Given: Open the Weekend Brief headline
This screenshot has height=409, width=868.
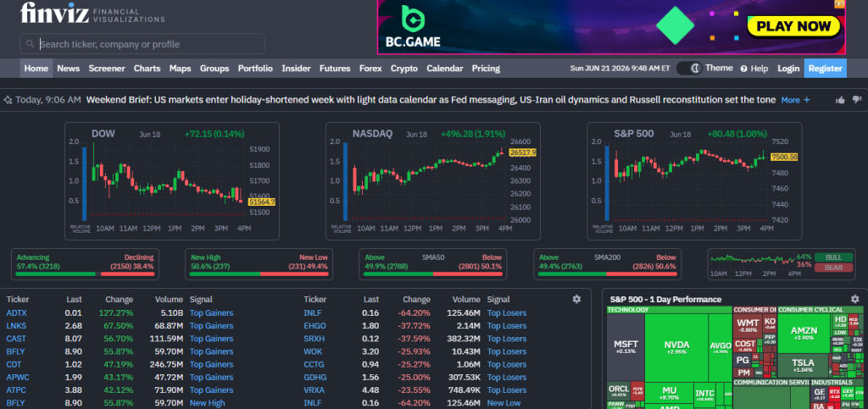Looking at the screenshot, I should point(431,100).
